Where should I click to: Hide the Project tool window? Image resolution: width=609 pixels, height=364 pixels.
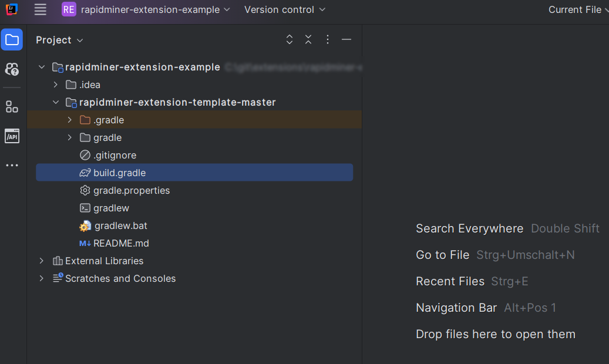pyautogui.click(x=346, y=39)
